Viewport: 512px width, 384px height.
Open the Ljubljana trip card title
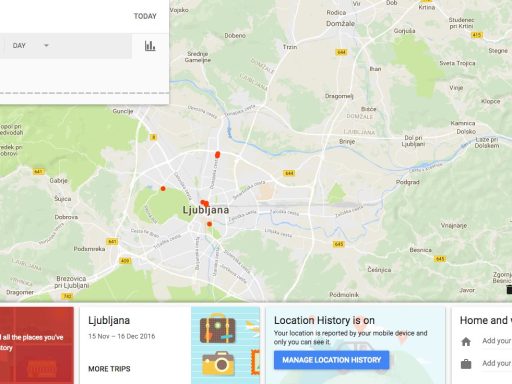point(109,320)
